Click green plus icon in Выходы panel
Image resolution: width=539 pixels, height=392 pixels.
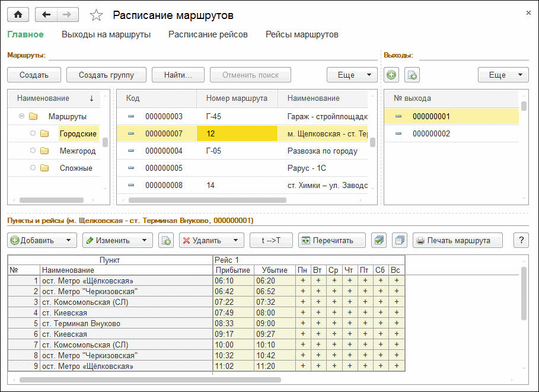point(391,75)
